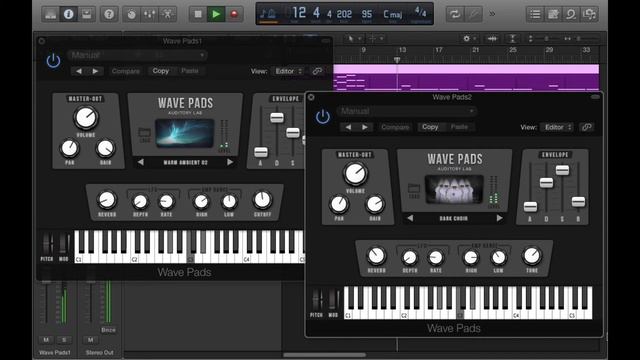The height and width of the screenshot is (360, 640).
Task: Toggle Smart Controls dial button
Action: point(131,14)
